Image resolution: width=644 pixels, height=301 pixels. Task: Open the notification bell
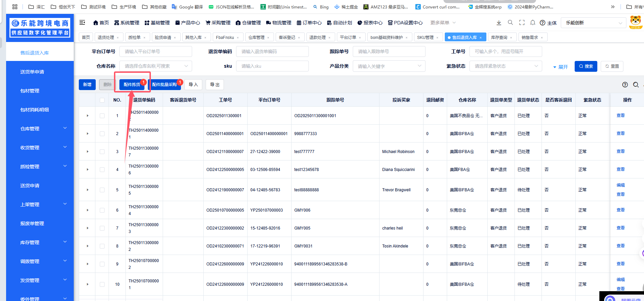coord(533,23)
